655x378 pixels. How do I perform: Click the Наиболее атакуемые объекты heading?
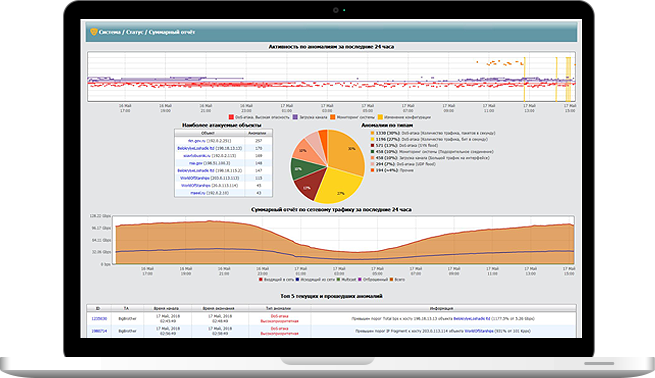(x=222, y=125)
